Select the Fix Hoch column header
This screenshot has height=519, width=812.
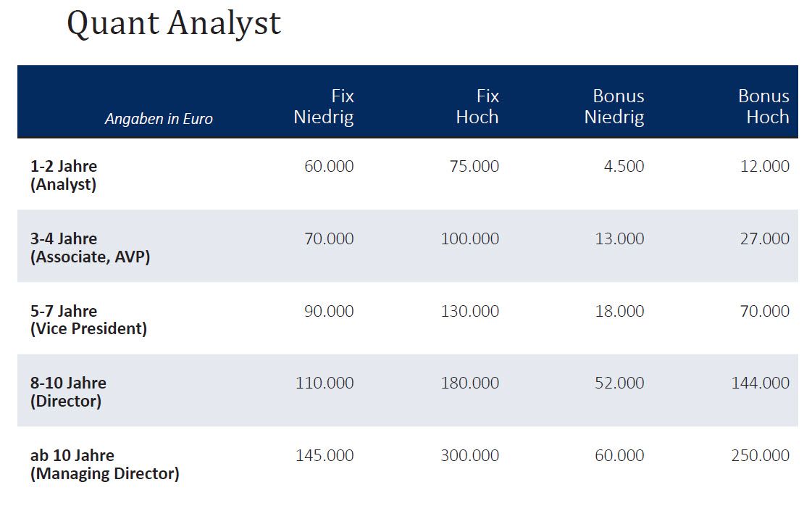pyautogui.click(x=477, y=107)
